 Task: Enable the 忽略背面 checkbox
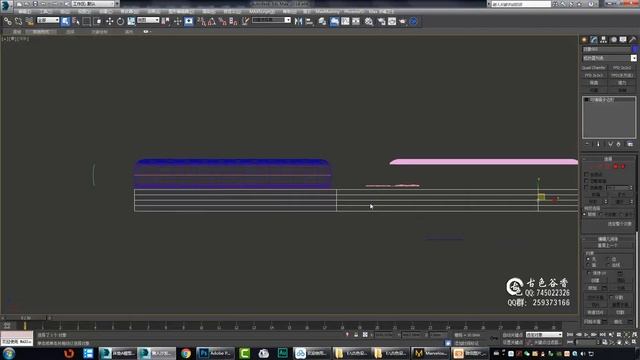(x=587, y=181)
